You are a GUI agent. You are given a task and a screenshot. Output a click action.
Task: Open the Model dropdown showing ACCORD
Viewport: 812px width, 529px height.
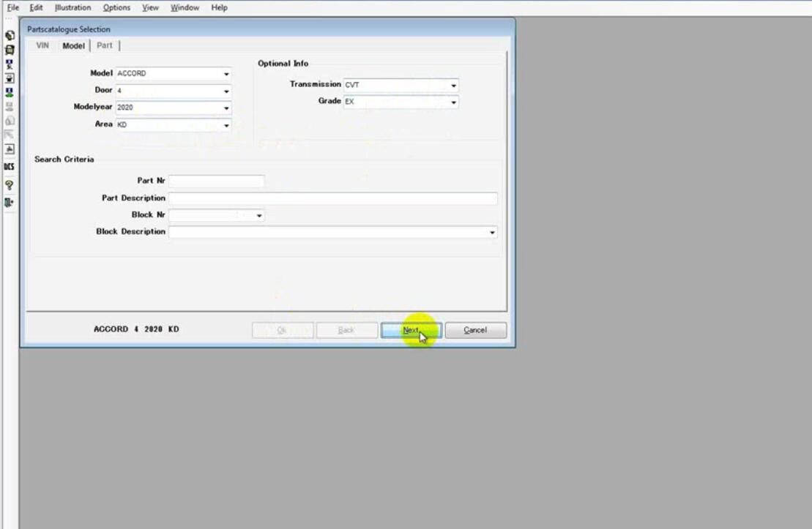[x=227, y=73]
